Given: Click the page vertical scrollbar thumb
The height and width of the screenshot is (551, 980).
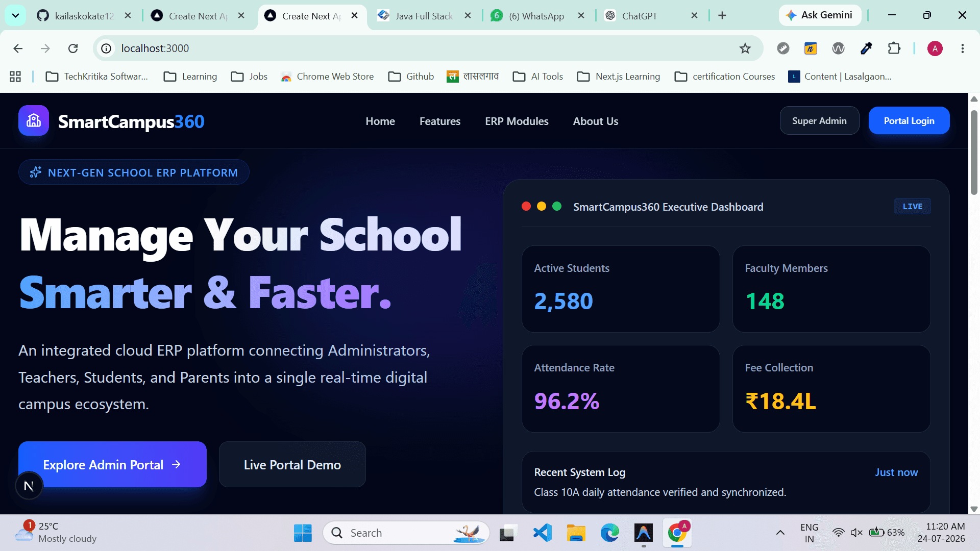Looking at the screenshot, I should coord(974,152).
